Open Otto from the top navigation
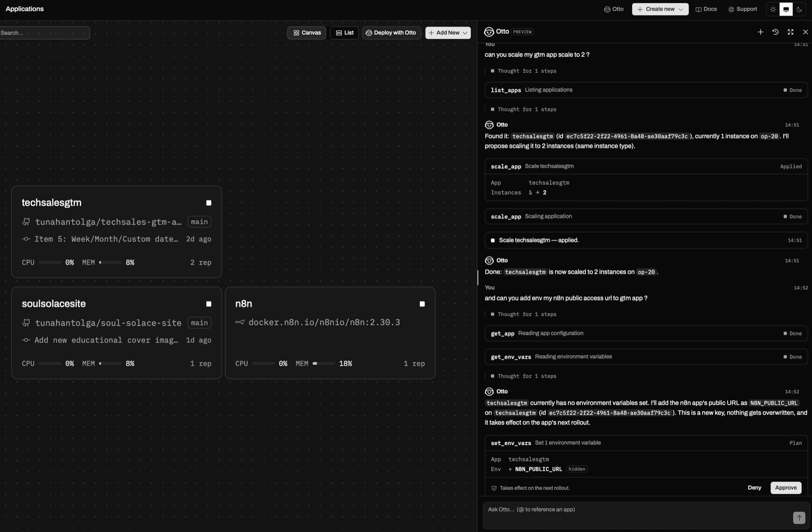 point(614,9)
